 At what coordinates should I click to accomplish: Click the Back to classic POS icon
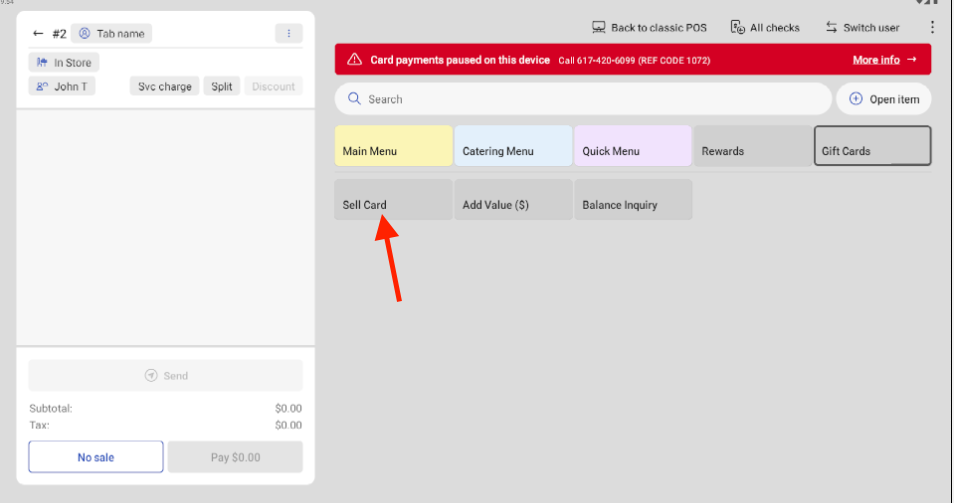point(599,28)
